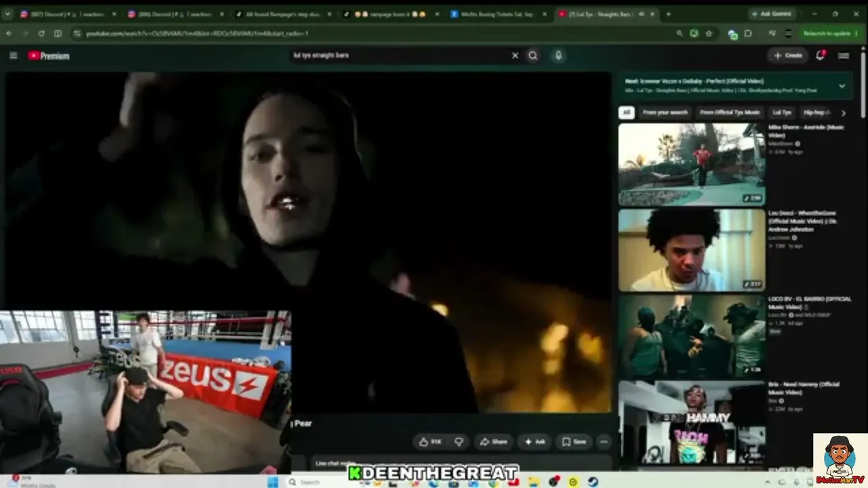Image resolution: width=868 pixels, height=488 pixels.
Task: Bookmark this page with the star
Action: pyautogui.click(x=709, y=33)
